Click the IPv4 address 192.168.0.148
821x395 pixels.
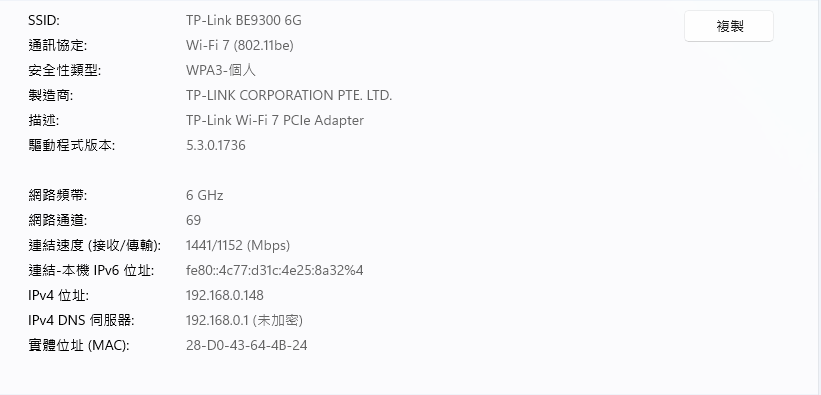click(225, 295)
